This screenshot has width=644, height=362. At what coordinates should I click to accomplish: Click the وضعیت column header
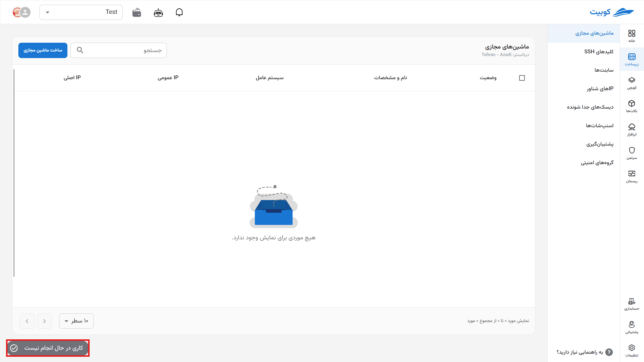(488, 78)
